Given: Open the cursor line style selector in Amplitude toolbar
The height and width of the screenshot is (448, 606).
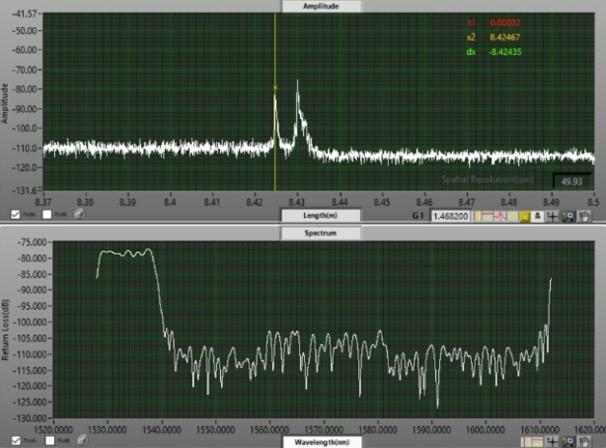Looking at the screenshot, I should click(x=497, y=216).
